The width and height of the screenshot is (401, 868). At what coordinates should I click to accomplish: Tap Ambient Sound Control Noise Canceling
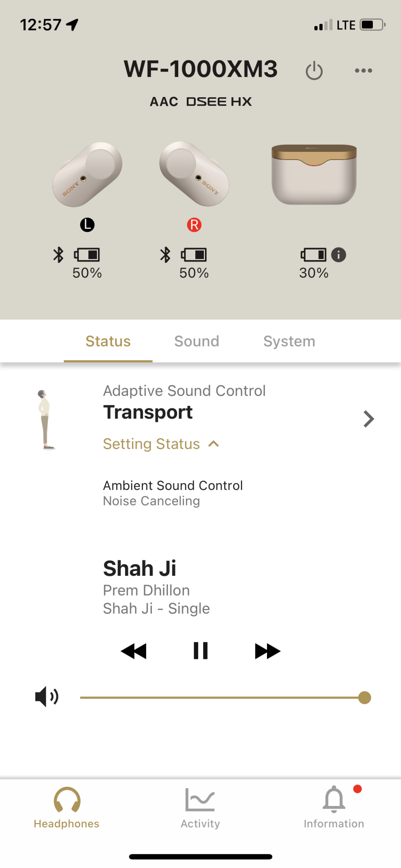(173, 493)
